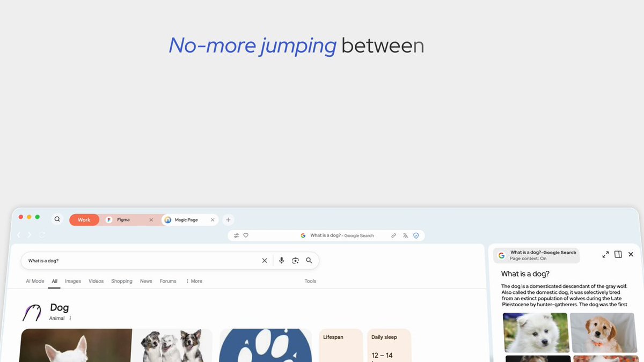This screenshot has width=644, height=362.
Task: Click the page context chip in side panel
Action: (x=537, y=255)
